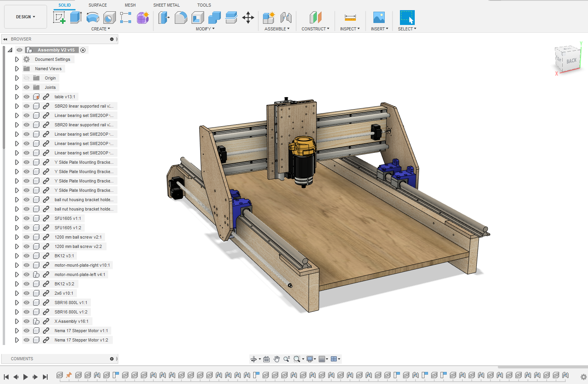Open the MODIFY menu label
Screen dimensions: 588x384
pyautogui.click(x=205, y=29)
